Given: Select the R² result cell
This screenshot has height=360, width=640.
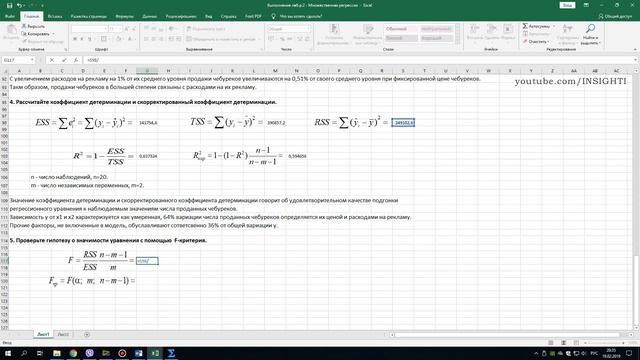Looking at the screenshot, I should point(147,156).
